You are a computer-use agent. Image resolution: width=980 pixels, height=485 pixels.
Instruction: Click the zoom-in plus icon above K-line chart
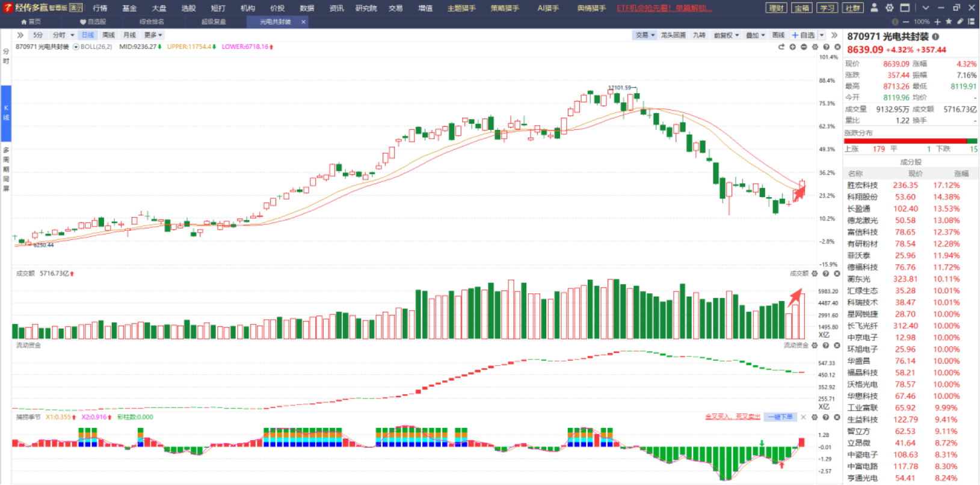(x=793, y=47)
